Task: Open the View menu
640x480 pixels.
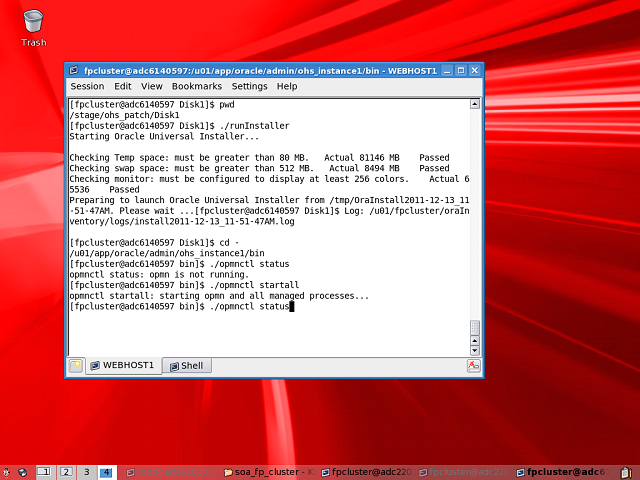Action: pos(151,86)
